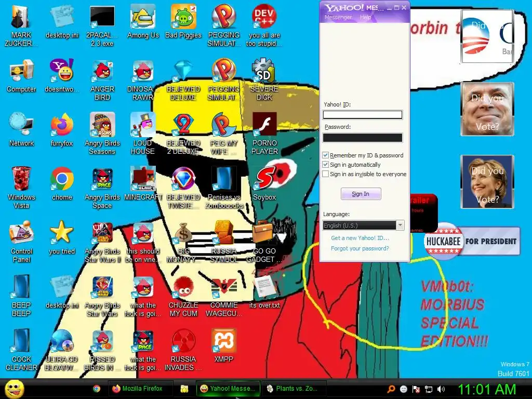Open the GO GO GADGET briefcase icon
532x399 pixels.
264,242
